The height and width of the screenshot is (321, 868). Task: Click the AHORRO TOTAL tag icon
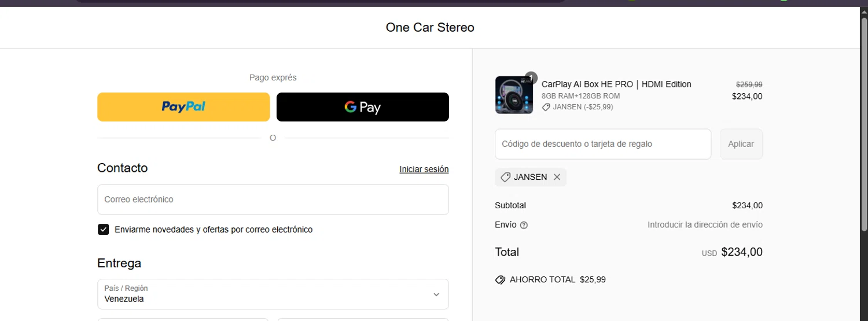501,280
